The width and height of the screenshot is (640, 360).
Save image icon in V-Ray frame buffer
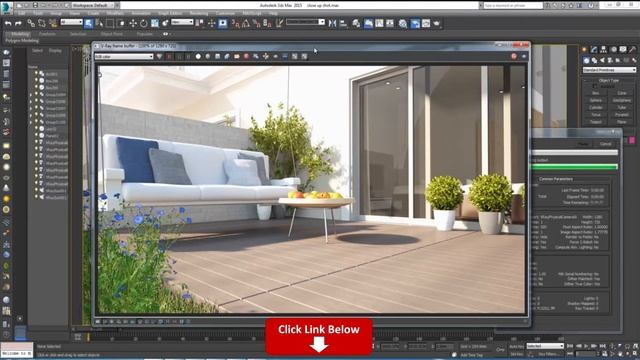coord(218,56)
